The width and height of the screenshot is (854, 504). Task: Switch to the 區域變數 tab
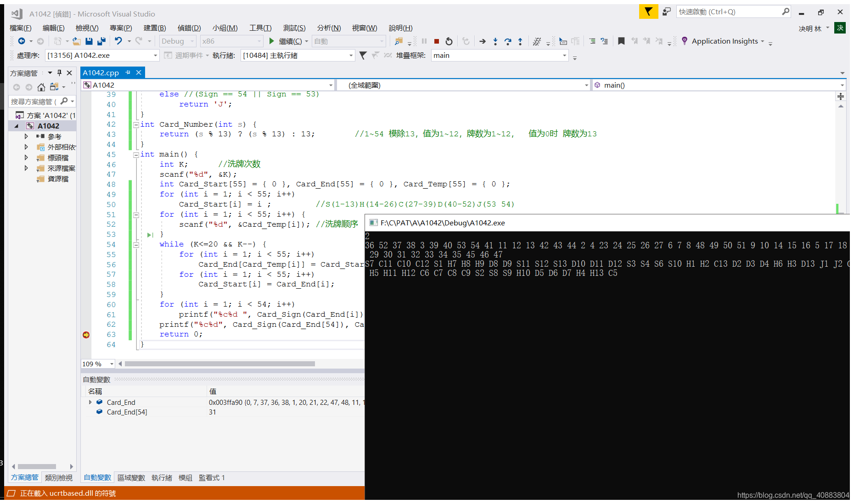pyautogui.click(x=131, y=478)
